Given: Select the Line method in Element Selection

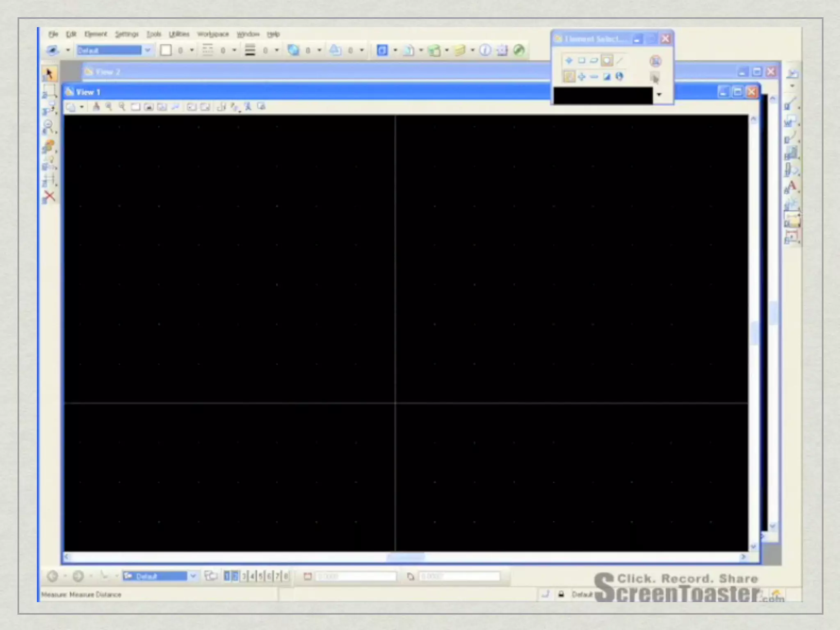Looking at the screenshot, I should (620, 61).
